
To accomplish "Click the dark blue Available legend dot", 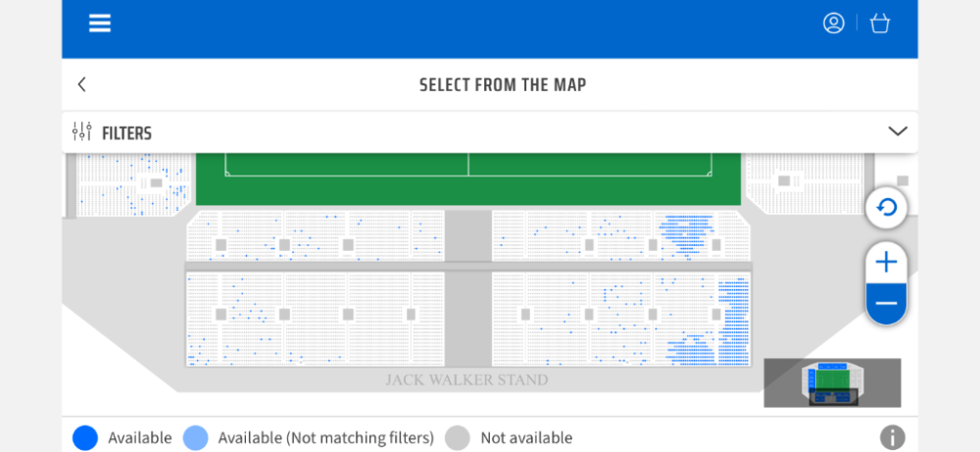I will (x=85, y=437).
